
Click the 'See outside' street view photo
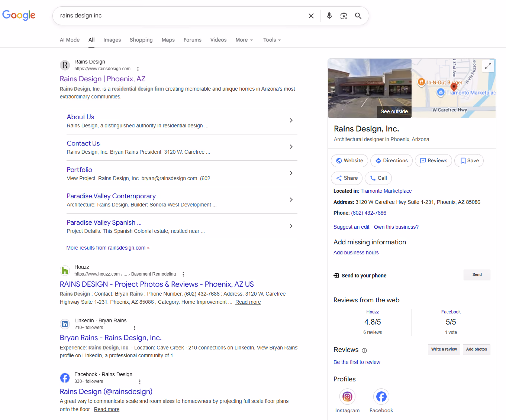click(370, 88)
